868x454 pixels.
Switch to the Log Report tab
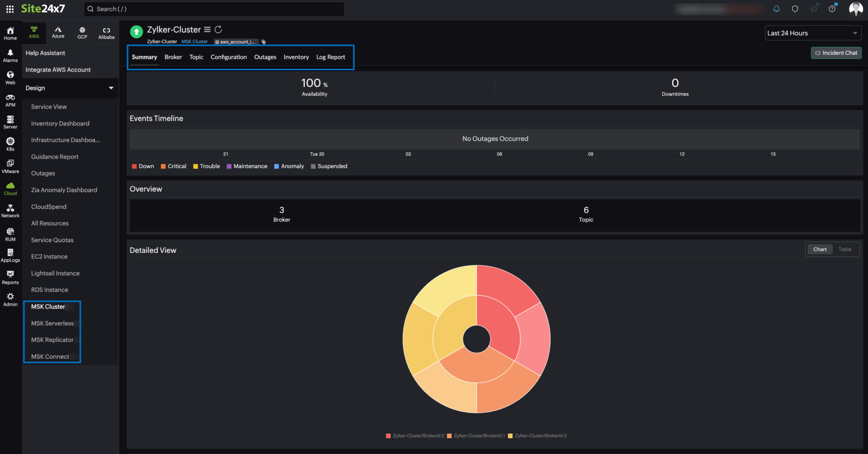tap(330, 57)
